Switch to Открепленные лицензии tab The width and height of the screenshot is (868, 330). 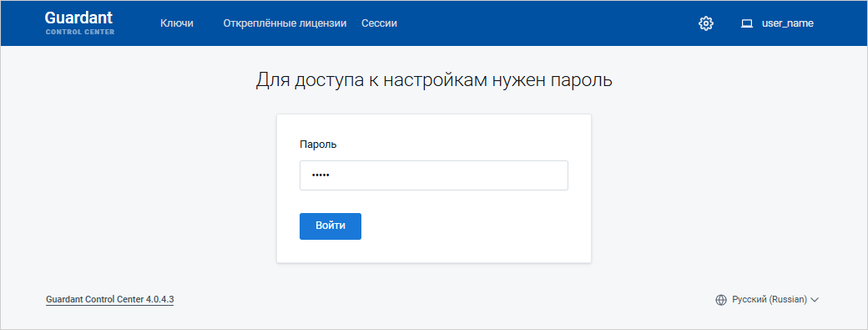click(x=285, y=23)
